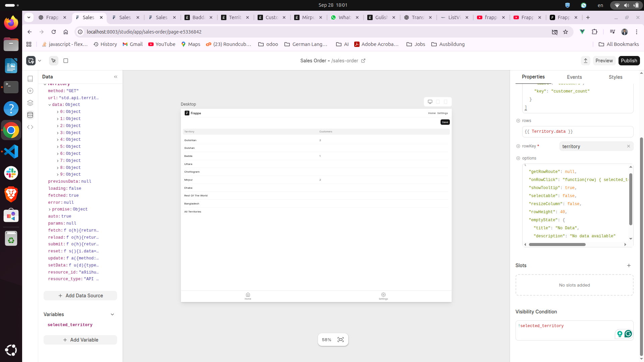Switch canvas to mobile breakpoint icon

(445, 102)
